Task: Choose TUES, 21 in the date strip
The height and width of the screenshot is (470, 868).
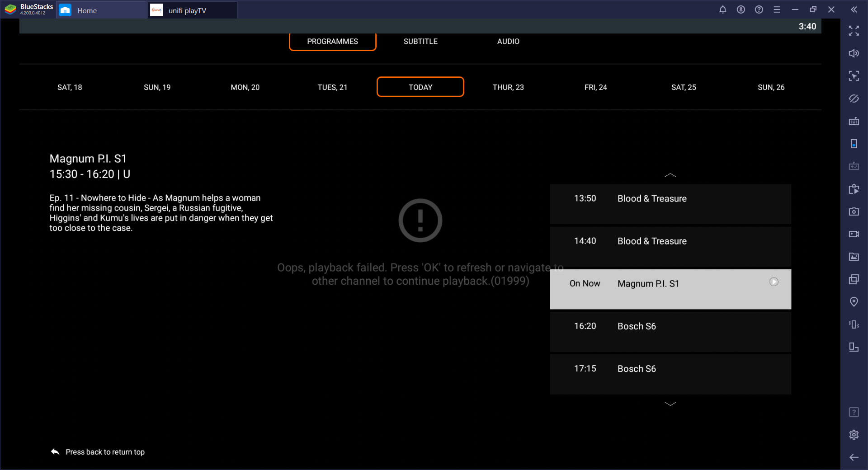Action: pyautogui.click(x=333, y=87)
